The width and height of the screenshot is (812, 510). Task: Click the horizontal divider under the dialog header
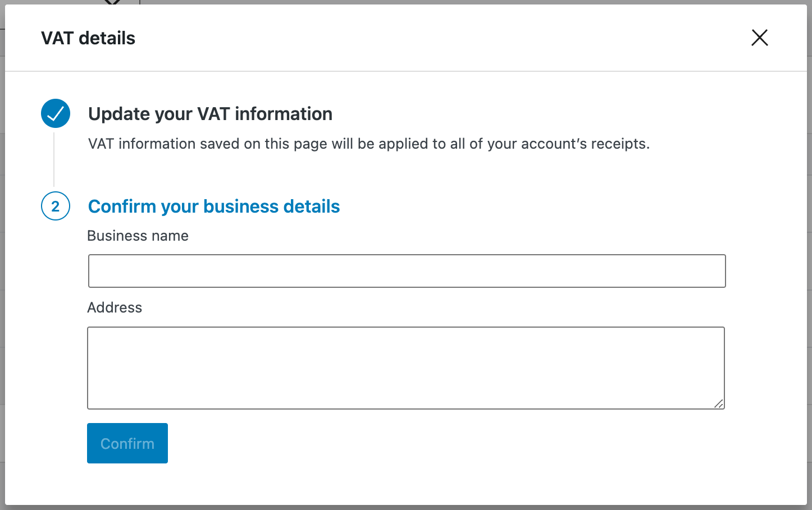pyautogui.click(x=406, y=71)
